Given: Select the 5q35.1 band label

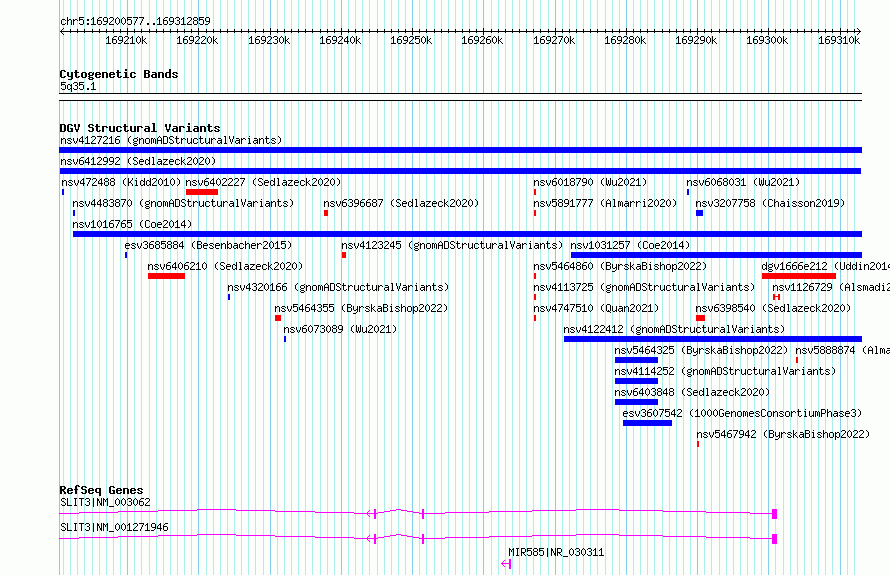Looking at the screenshot, I should point(78,86).
